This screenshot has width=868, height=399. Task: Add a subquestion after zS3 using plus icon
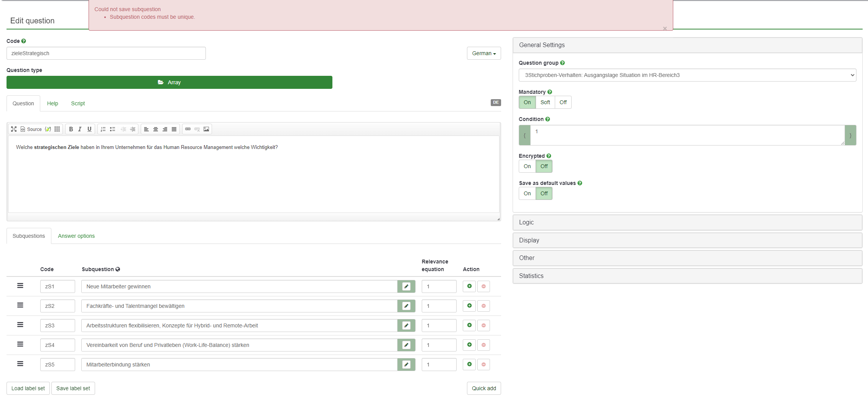[x=469, y=325]
